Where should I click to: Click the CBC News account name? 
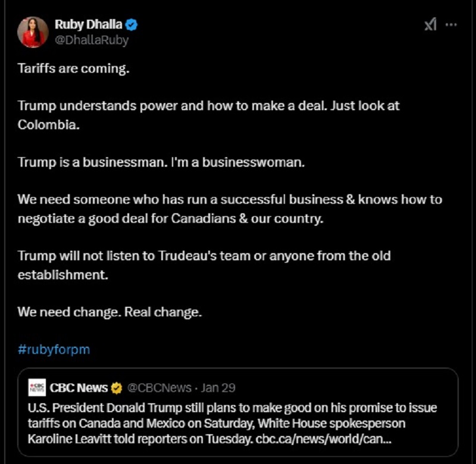pos(79,388)
